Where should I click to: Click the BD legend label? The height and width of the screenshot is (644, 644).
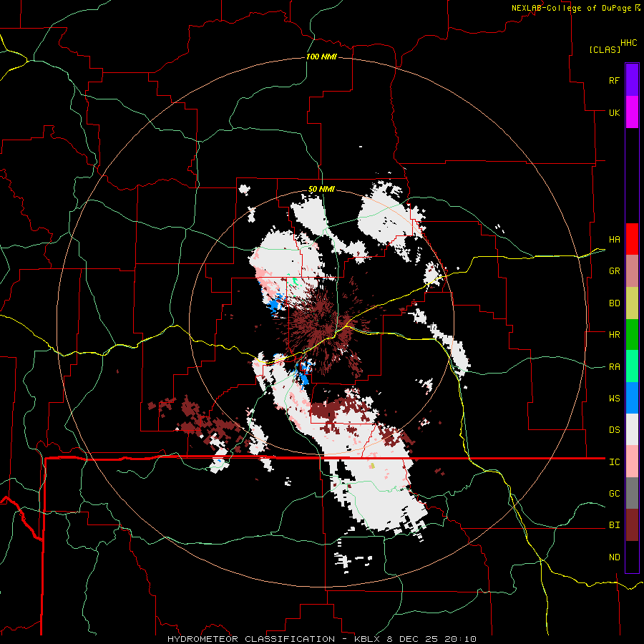pos(614,303)
